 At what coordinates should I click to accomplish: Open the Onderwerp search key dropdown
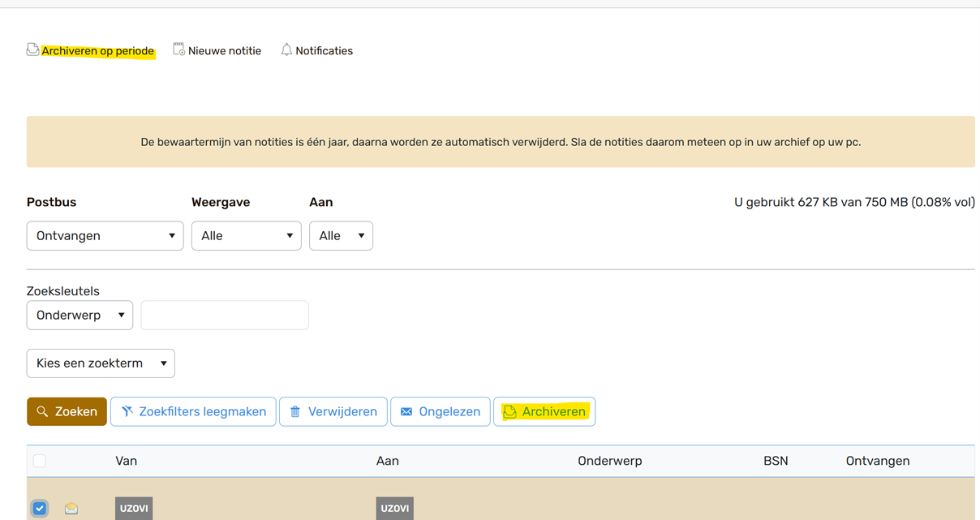click(80, 316)
